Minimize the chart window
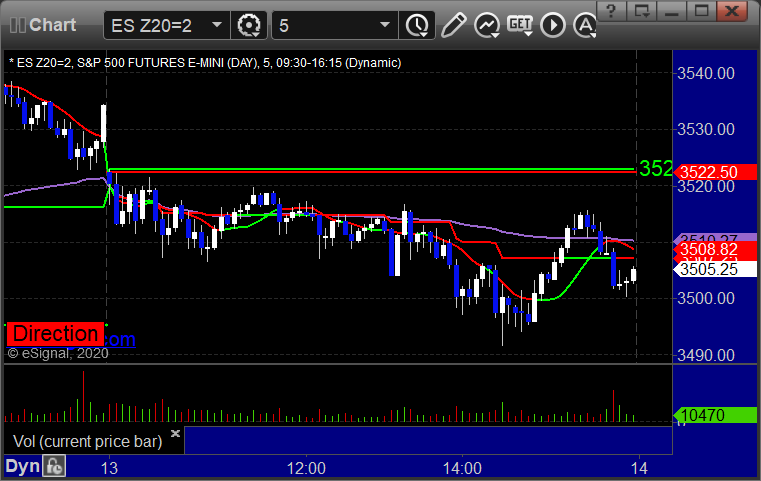 pyautogui.click(x=672, y=11)
